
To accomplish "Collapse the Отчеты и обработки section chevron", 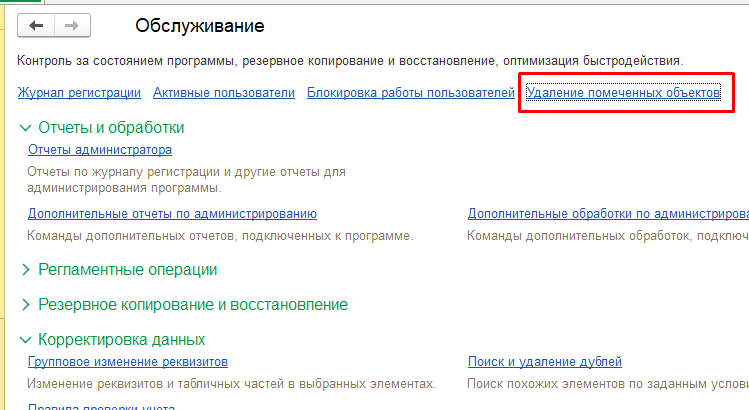I will click(25, 128).
